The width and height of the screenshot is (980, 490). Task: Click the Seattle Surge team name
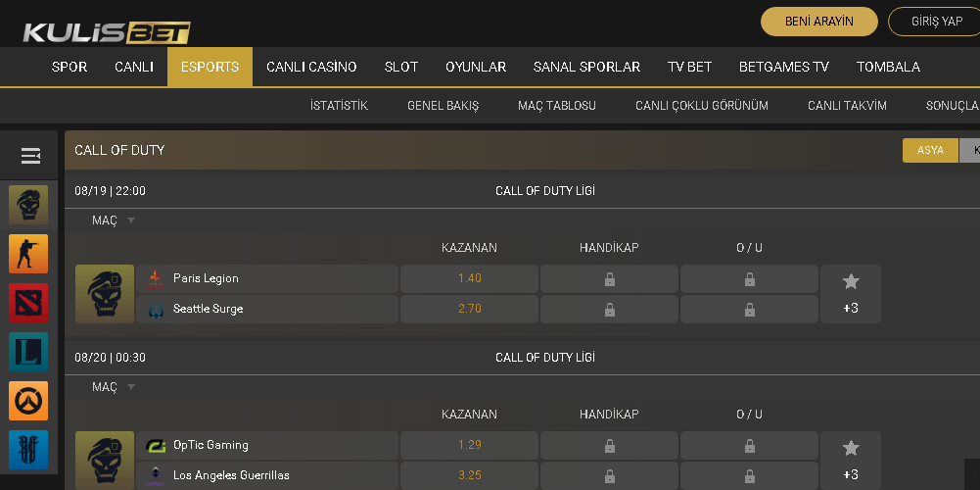coord(209,309)
